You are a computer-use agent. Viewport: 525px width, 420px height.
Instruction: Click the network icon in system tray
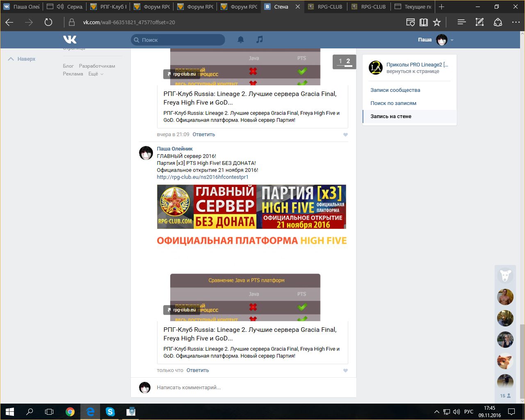[446, 412]
